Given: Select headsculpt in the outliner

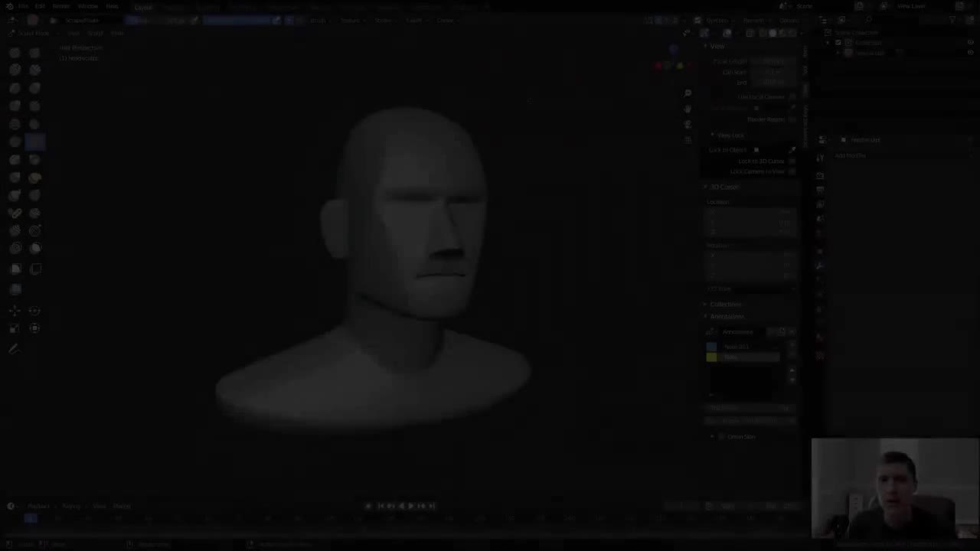Looking at the screenshot, I should pos(870,53).
